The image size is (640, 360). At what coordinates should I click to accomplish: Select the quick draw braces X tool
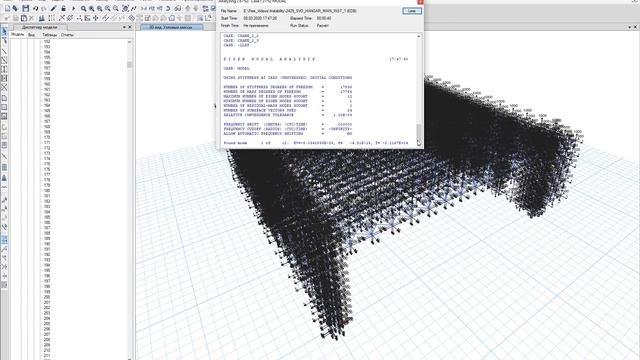coord(4,87)
